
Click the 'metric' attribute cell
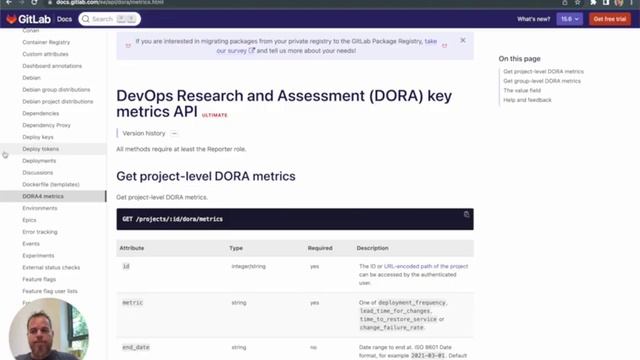133,302
